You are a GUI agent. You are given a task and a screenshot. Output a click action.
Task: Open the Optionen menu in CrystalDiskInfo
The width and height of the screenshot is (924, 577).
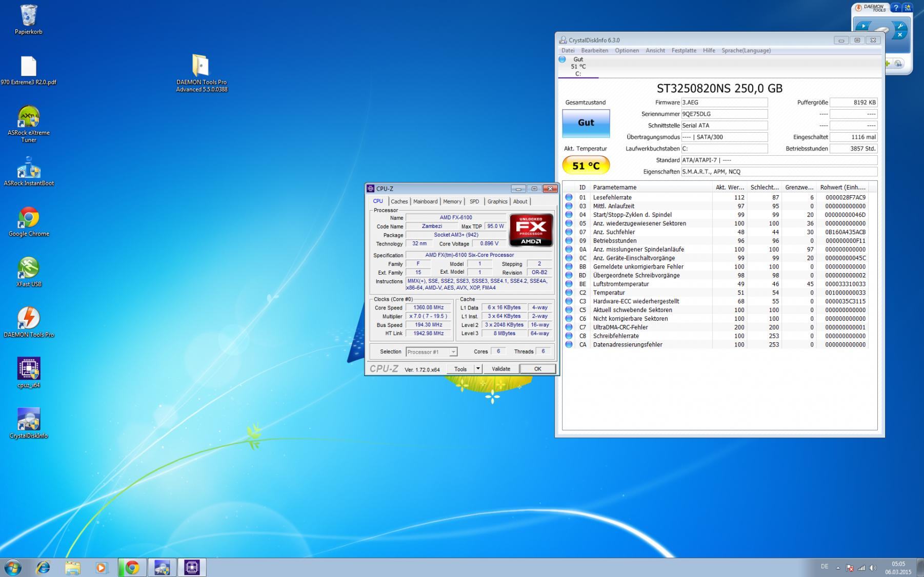pyautogui.click(x=627, y=51)
